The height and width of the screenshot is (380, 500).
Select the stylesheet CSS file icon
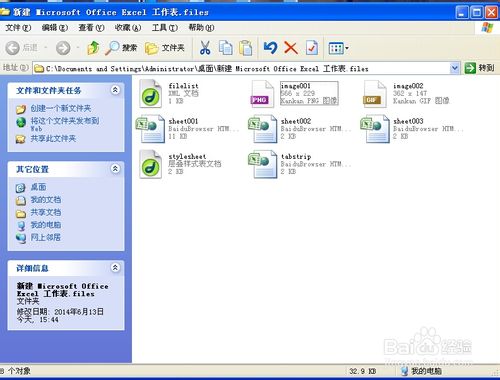click(151, 164)
